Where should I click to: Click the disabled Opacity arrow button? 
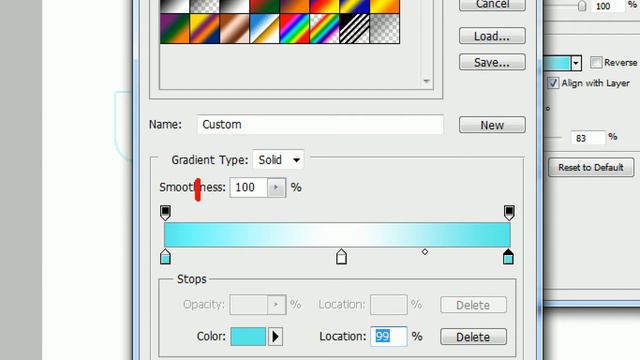(x=276, y=304)
